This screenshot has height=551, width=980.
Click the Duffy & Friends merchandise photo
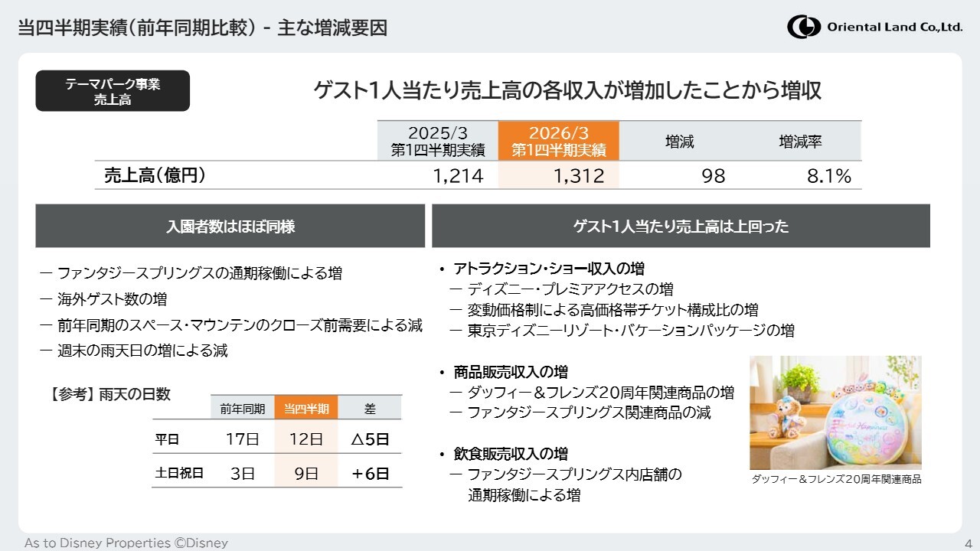(x=835, y=412)
